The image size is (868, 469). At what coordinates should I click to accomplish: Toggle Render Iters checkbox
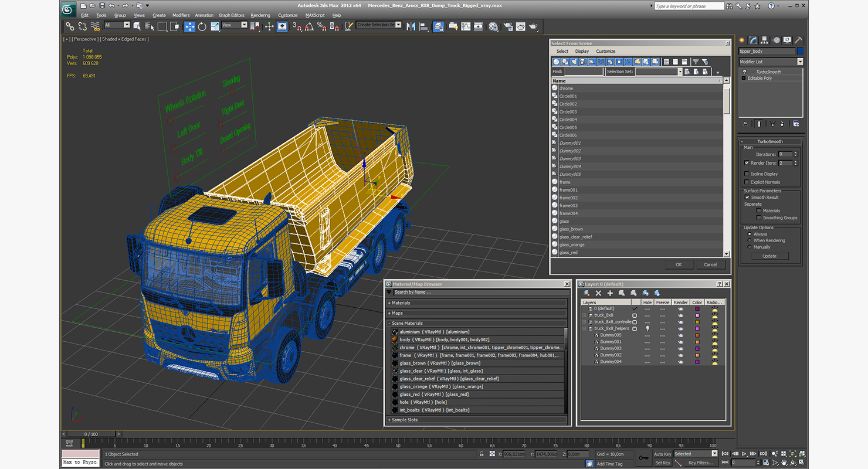[747, 163]
